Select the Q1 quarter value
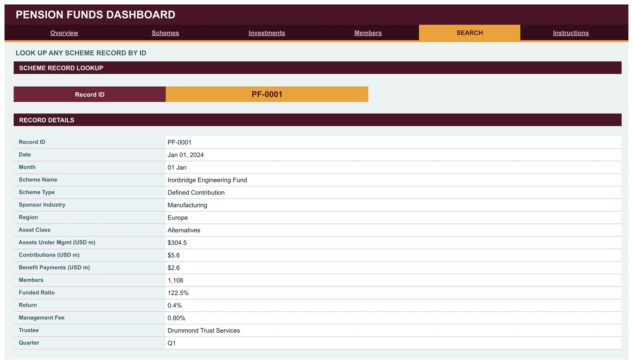The height and width of the screenshot is (364, 633). (x=172, y=343)
